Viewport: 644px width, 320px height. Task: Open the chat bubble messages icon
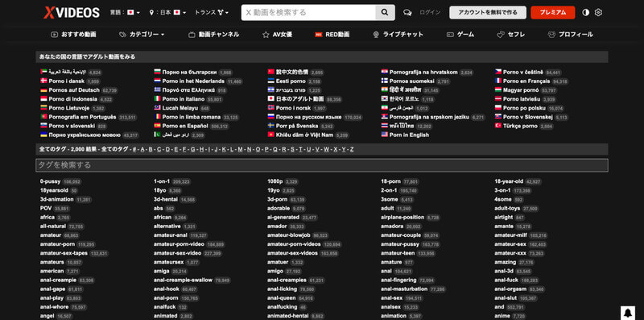(407, 12)
